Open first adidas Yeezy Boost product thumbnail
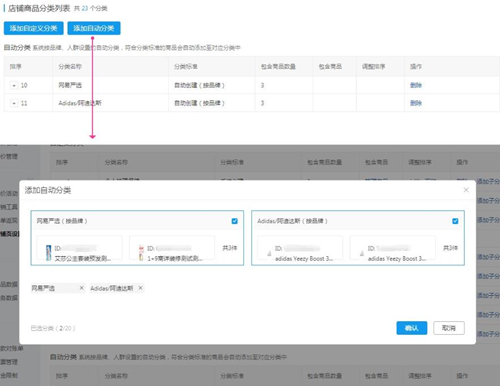 [269, 254]
